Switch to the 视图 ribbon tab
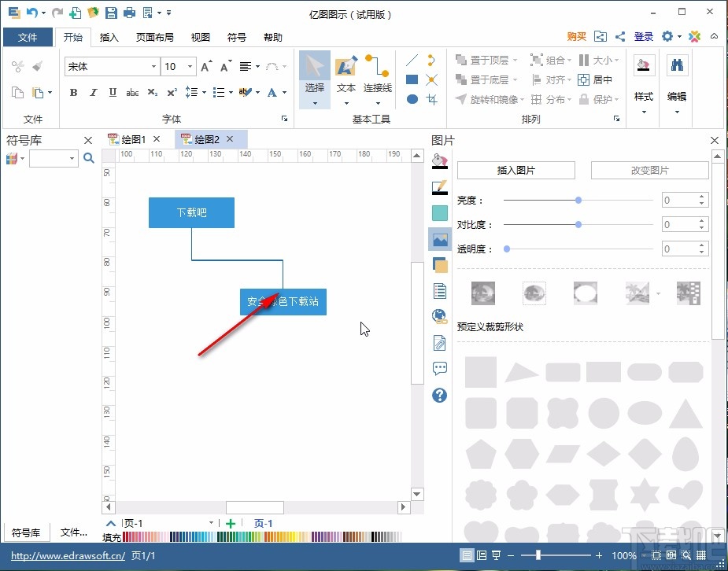Screen dimensions: 728x571 (x=201, y=37)
